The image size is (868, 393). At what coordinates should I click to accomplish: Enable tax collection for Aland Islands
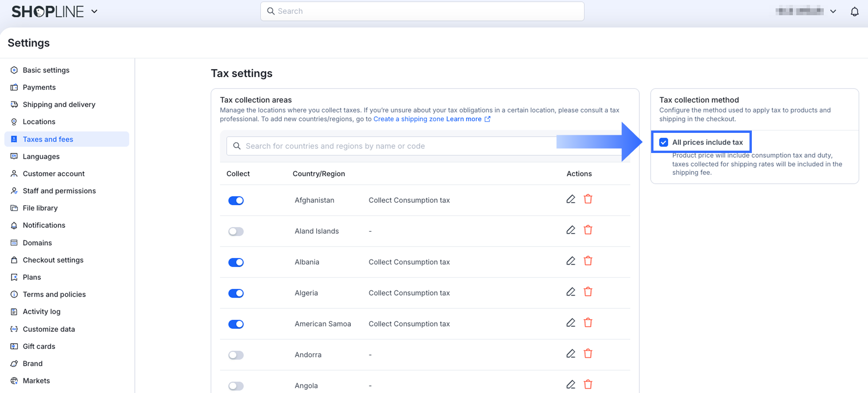236,232
